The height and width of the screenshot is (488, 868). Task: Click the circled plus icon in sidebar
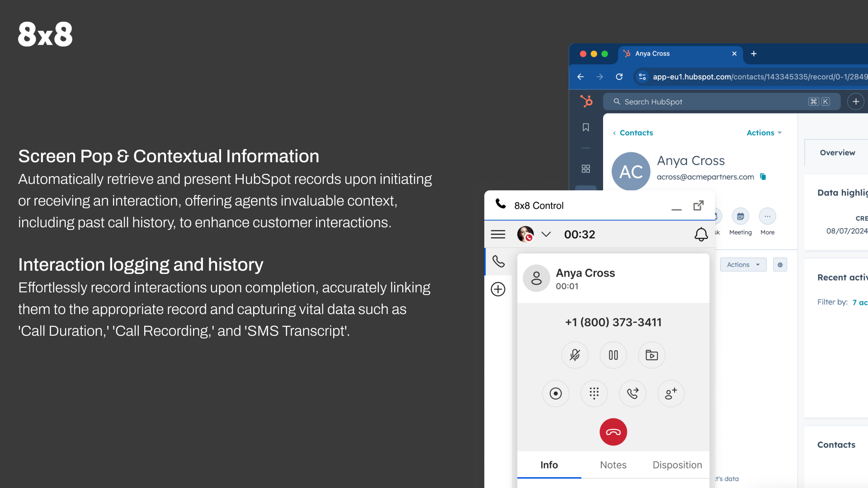tap(498, 289)
